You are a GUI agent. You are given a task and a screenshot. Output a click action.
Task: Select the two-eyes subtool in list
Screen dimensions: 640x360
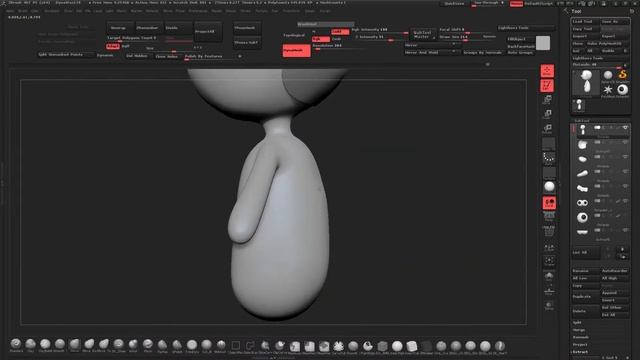point(582,203)
